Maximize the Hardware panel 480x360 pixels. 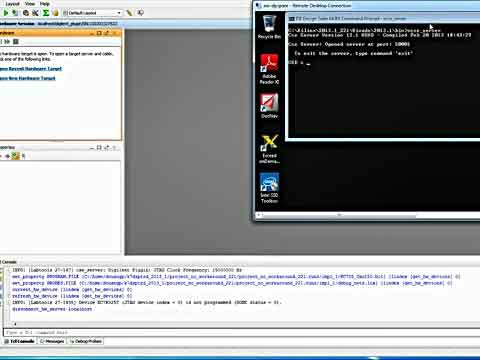(99, 33)
